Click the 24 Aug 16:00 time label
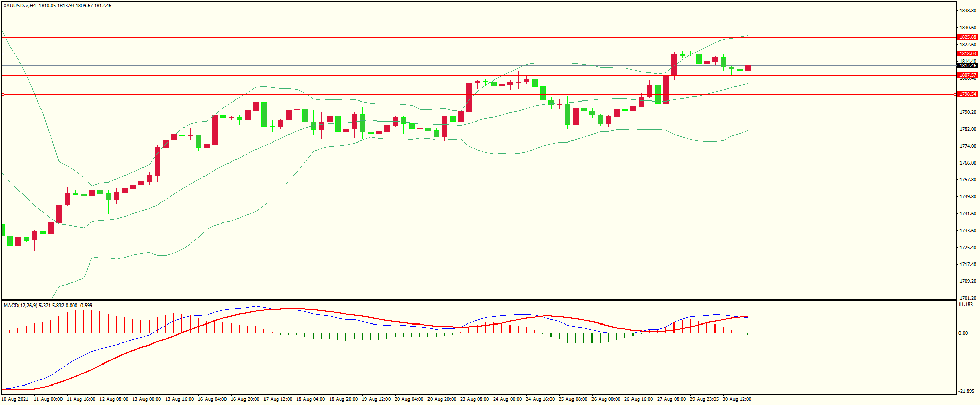Viewport: 980px width, 405px height. [x=540, y=399]
